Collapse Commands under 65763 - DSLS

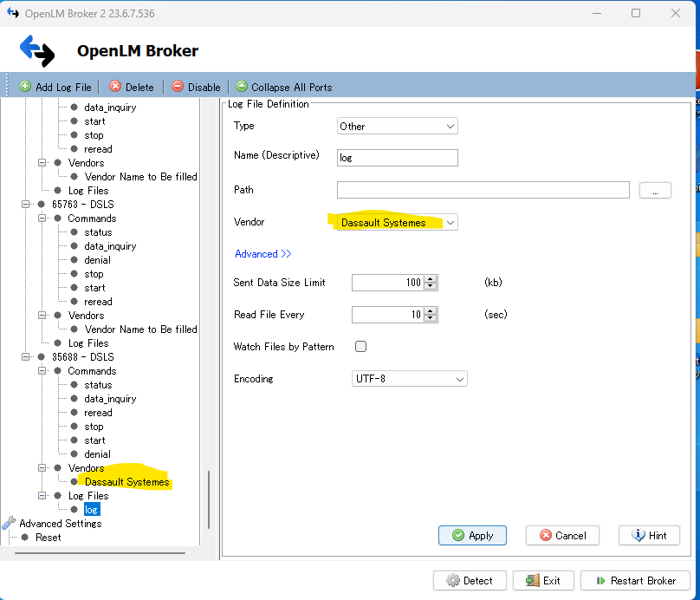click(42, 218)
